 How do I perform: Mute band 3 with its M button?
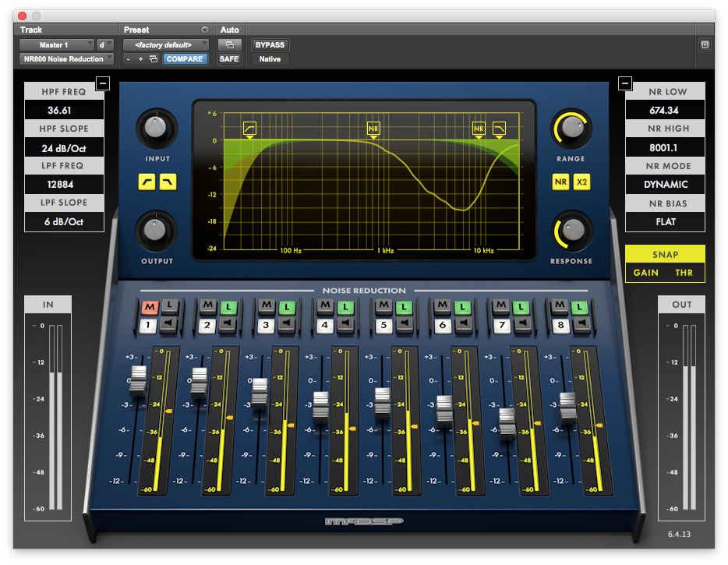pyautogui.click(x=267, y=305)
